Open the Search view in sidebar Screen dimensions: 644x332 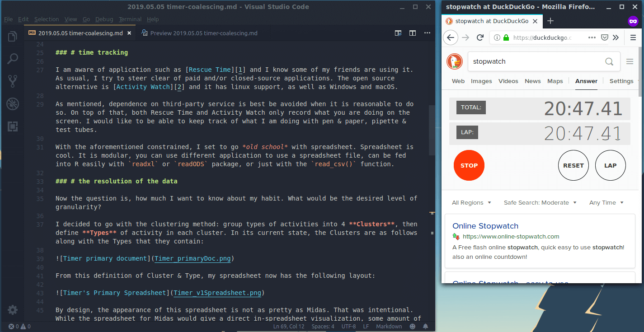[13, 59]
